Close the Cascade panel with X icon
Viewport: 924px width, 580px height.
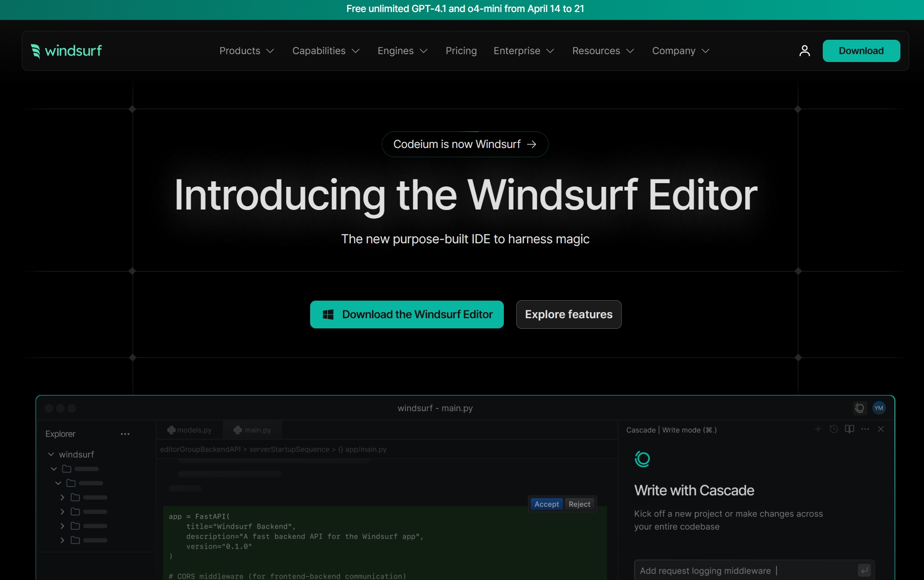point(881,429)
